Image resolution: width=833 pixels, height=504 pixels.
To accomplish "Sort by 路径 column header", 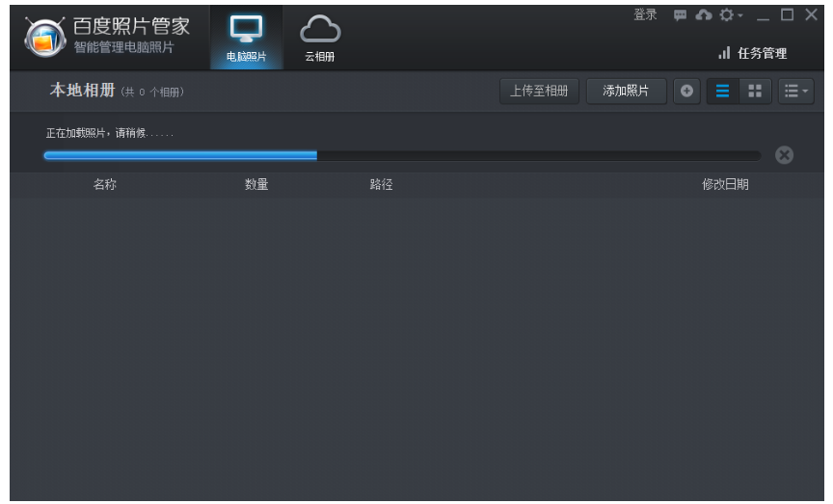I will [x=381, y=184].
